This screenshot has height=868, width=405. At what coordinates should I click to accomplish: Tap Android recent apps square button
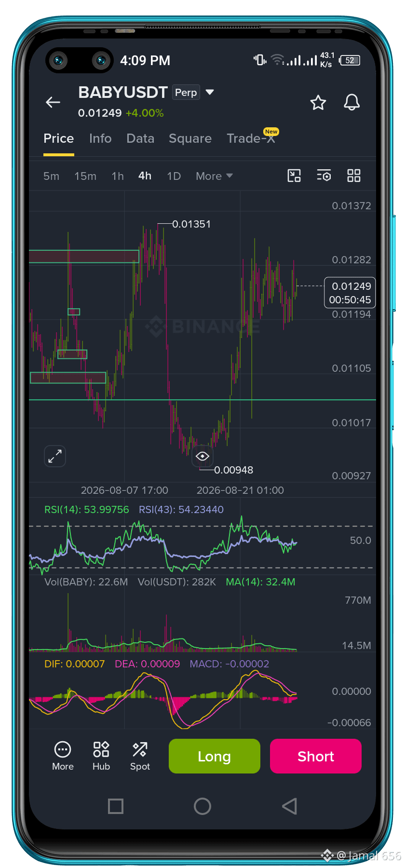(116, 806)
